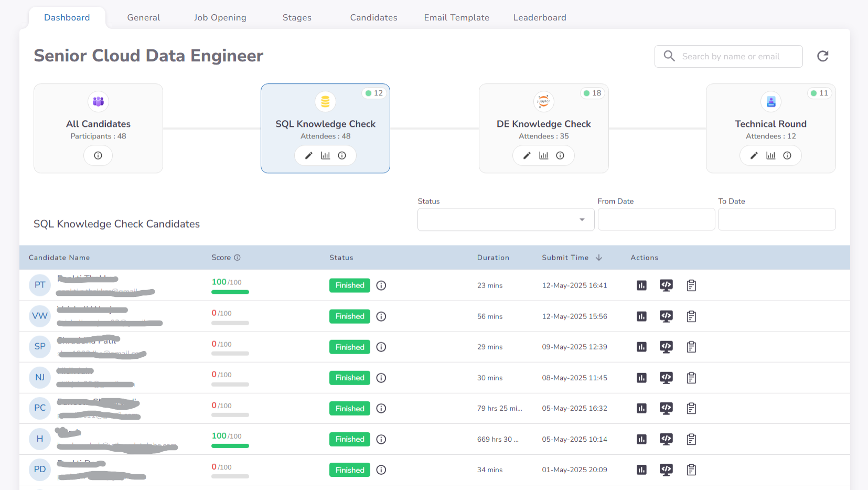Click the info icon on Technical Round card
Image resolution: width=868 pixels, height=490 pixels.
coord(787,155)
